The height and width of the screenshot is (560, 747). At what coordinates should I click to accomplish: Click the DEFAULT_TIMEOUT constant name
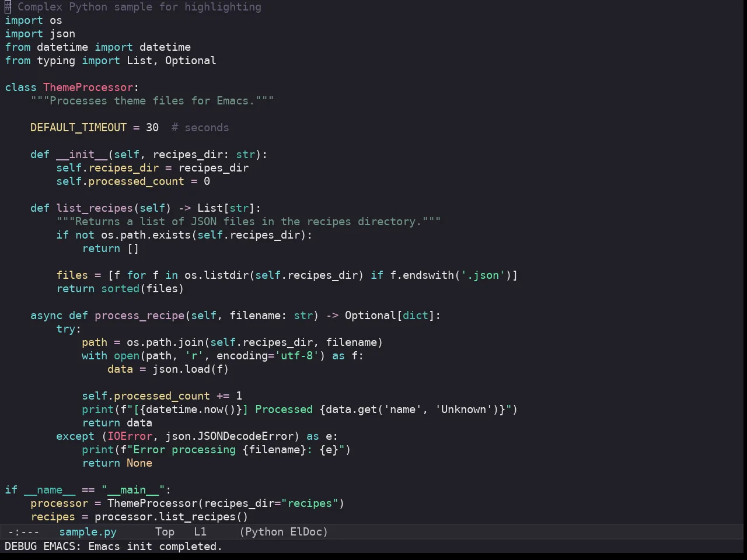click(x=78, y=128)
